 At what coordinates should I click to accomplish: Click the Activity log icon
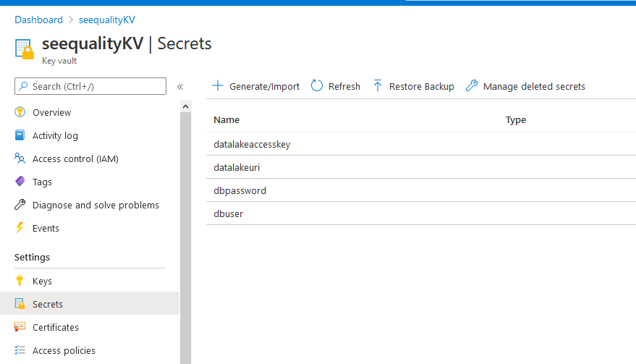[20, 135]
